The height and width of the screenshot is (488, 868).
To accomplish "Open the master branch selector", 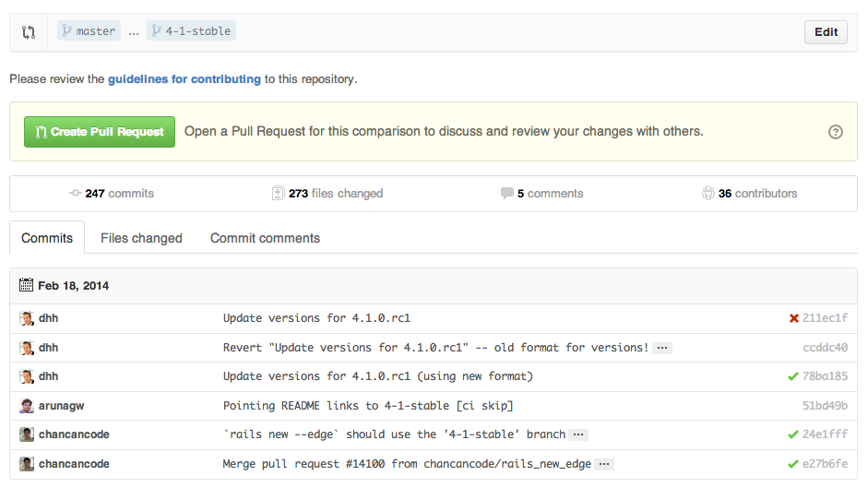I will point(89,31).
